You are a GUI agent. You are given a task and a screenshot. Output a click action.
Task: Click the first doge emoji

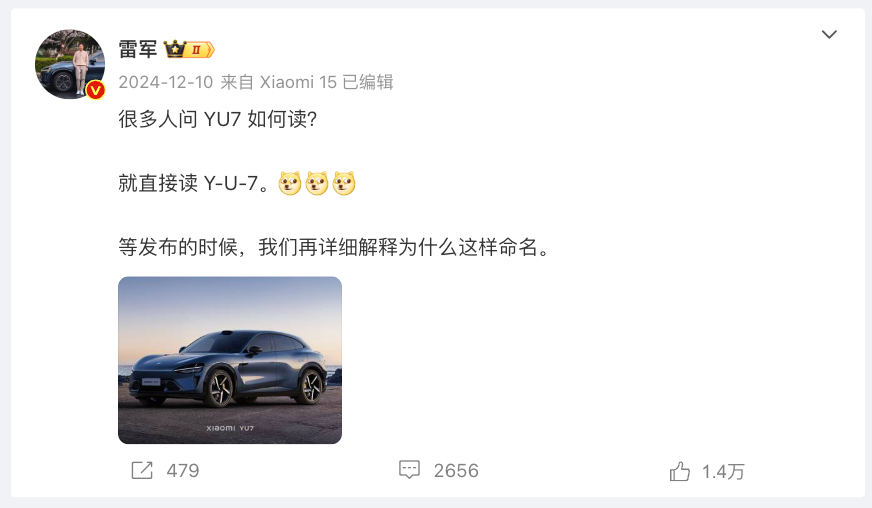[x=290, y=183]
